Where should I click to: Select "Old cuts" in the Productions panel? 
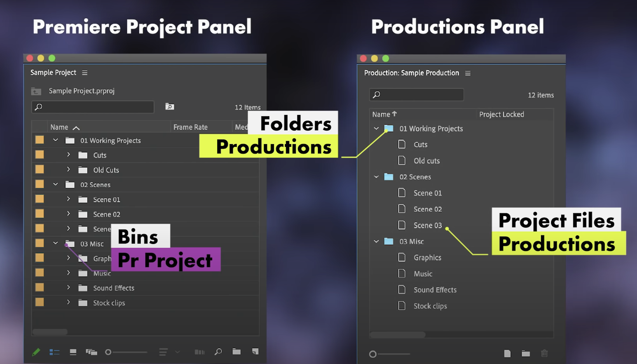(x=427, y=161)
